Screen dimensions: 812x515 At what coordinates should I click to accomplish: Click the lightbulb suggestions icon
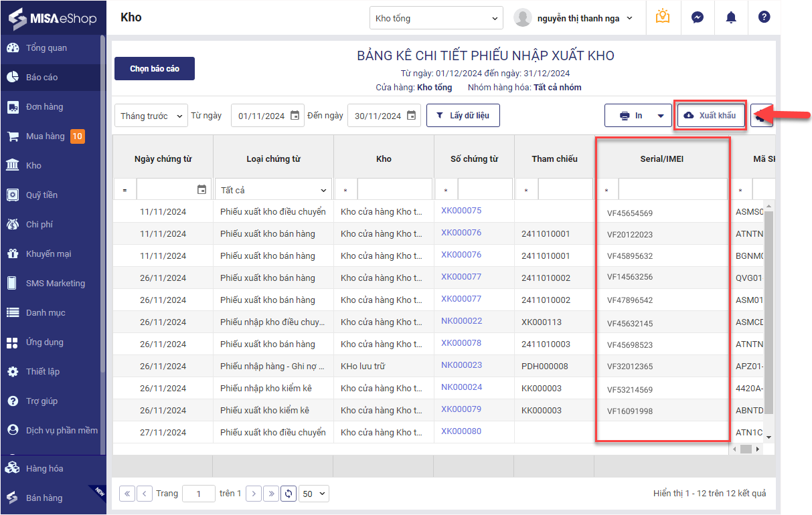663,17
